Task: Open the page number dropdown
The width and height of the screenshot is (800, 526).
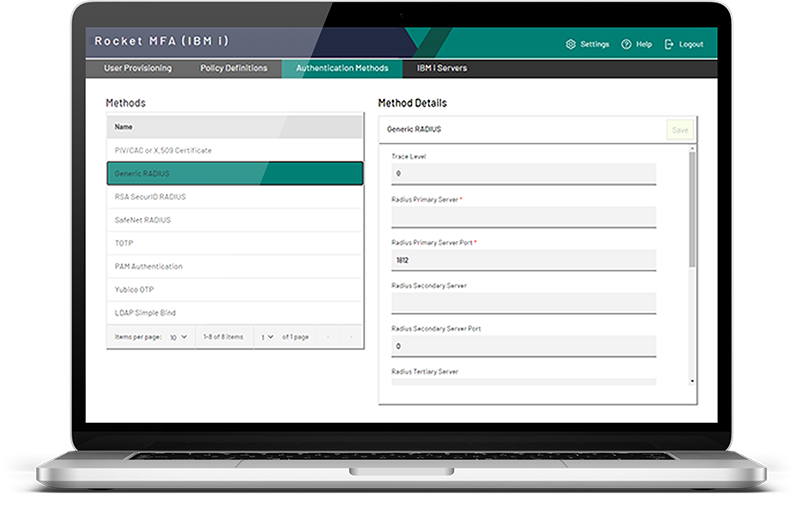Action: [267, 337]
